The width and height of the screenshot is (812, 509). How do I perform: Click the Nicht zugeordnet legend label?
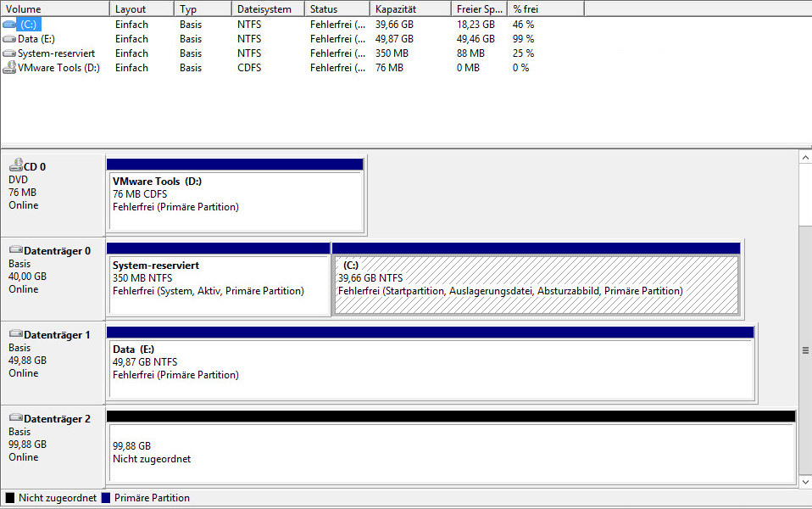coord(58,498)
